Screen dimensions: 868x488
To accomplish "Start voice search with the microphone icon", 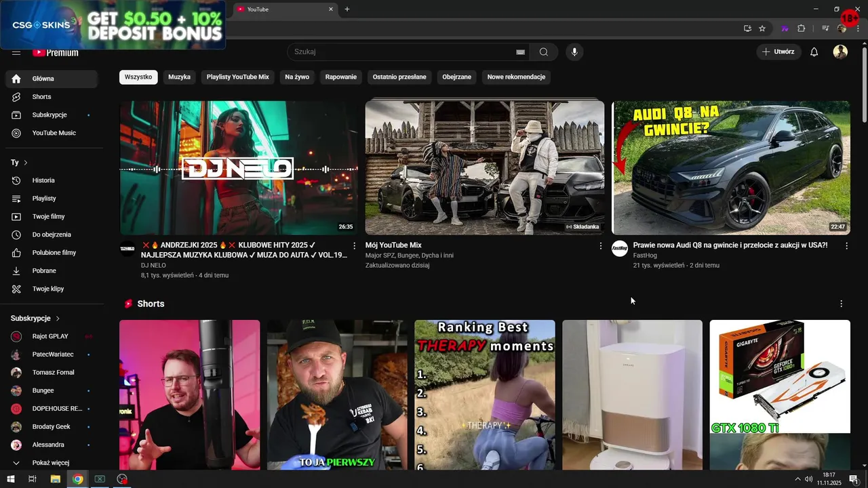I will pos(574,52).
